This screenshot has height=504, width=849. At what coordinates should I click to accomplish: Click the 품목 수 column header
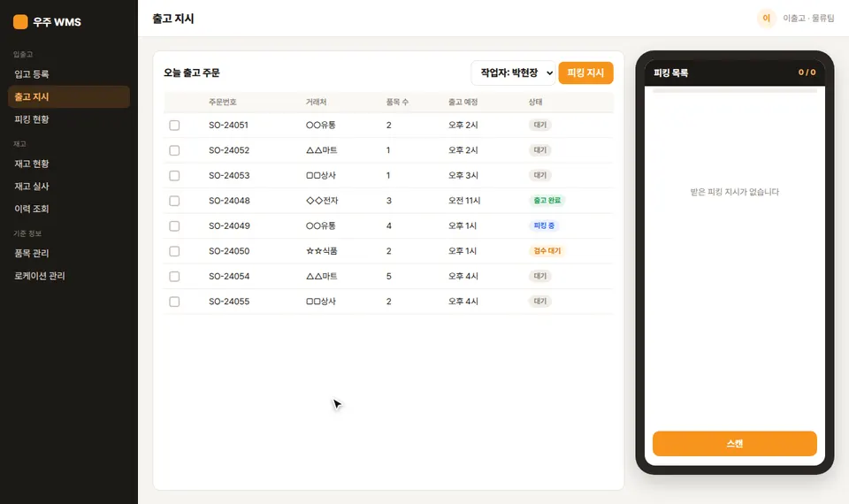(397, 102)
